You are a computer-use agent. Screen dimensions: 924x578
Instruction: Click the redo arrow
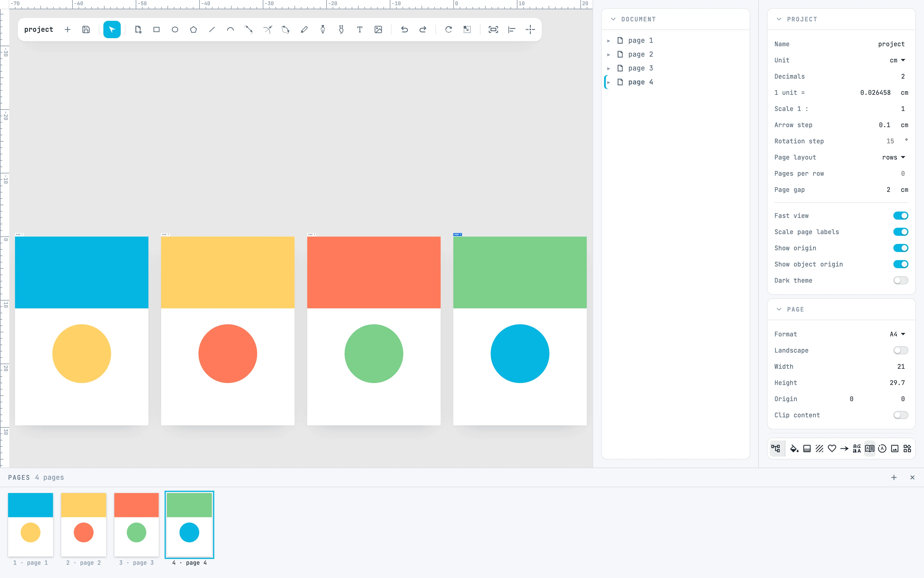(423, 29)
